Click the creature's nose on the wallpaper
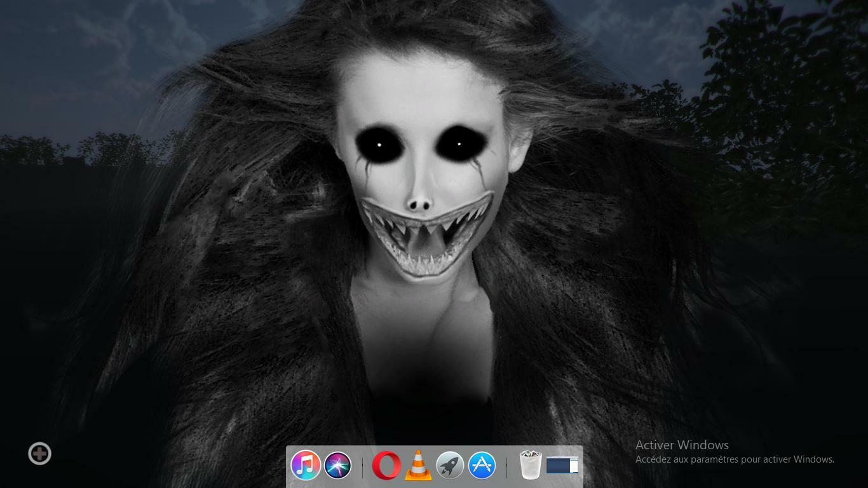 (x=419, y=205)
